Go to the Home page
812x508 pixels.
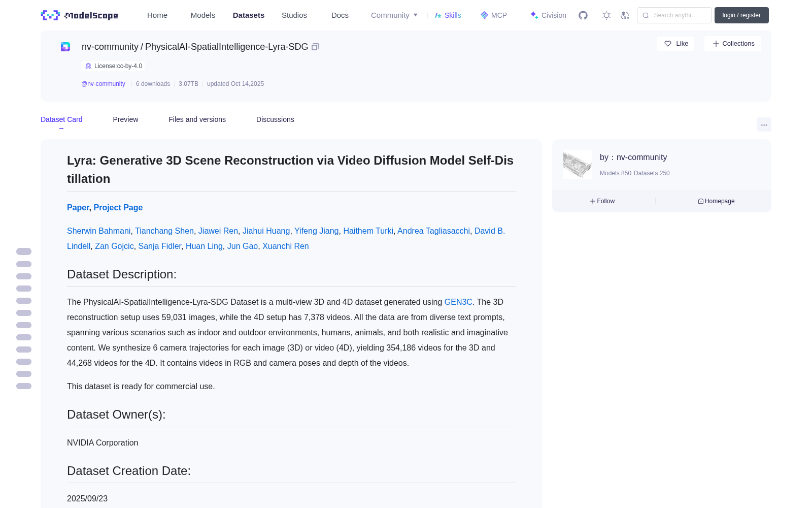tap(157, 15)
